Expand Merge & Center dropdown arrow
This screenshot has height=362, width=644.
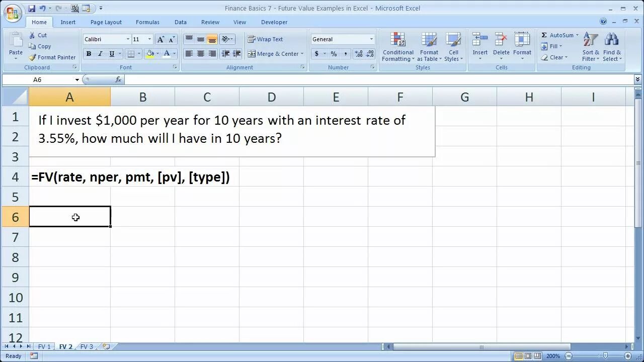click(x=302, y=54)
